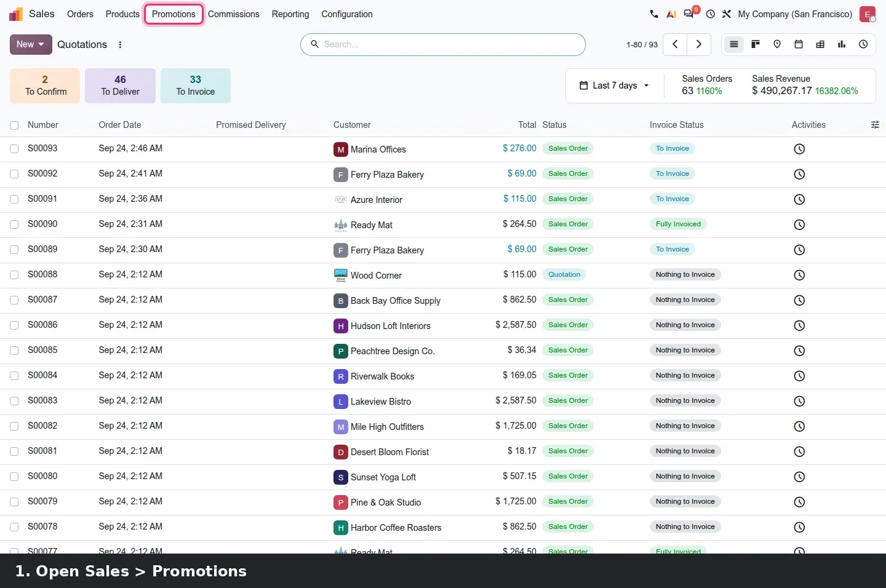
Task: Open the activities clock icon in top bar
Action: tap(711, 14)
